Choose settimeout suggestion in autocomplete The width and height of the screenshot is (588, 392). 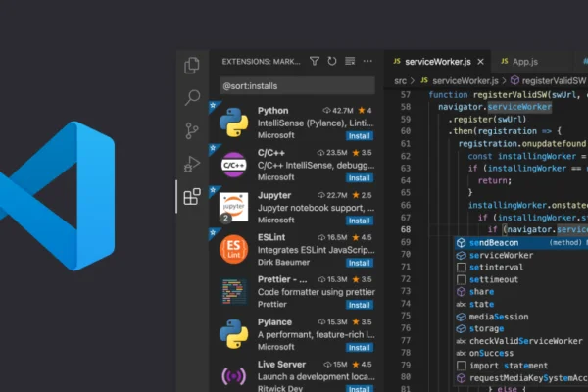click(x=521, y=279)
